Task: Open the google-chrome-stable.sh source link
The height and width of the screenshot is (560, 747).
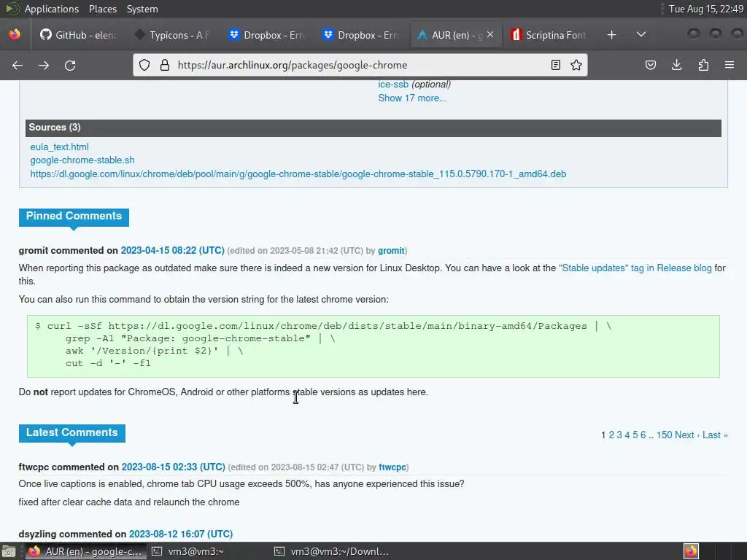Action: tap(82, 160)
